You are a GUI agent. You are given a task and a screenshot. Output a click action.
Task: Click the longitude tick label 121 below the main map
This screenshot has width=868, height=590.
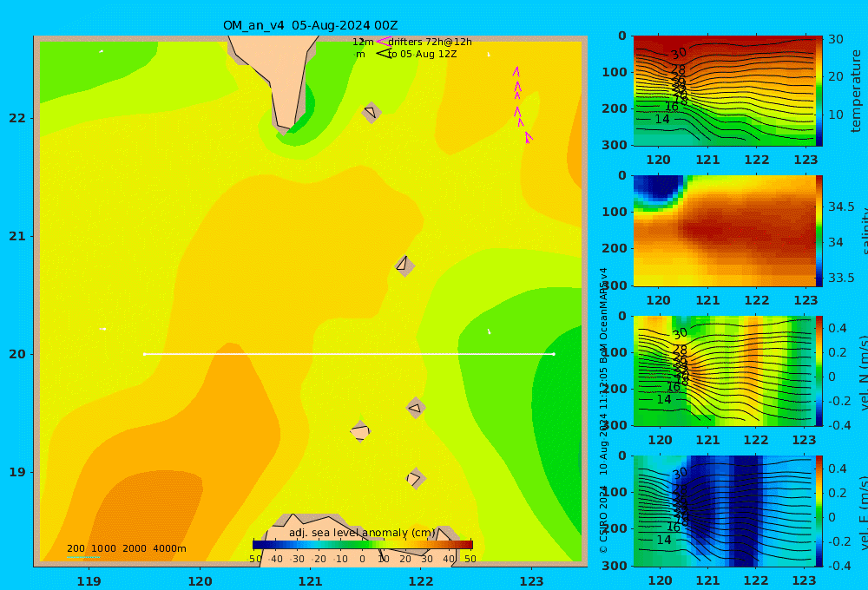[x=310, y=581]
